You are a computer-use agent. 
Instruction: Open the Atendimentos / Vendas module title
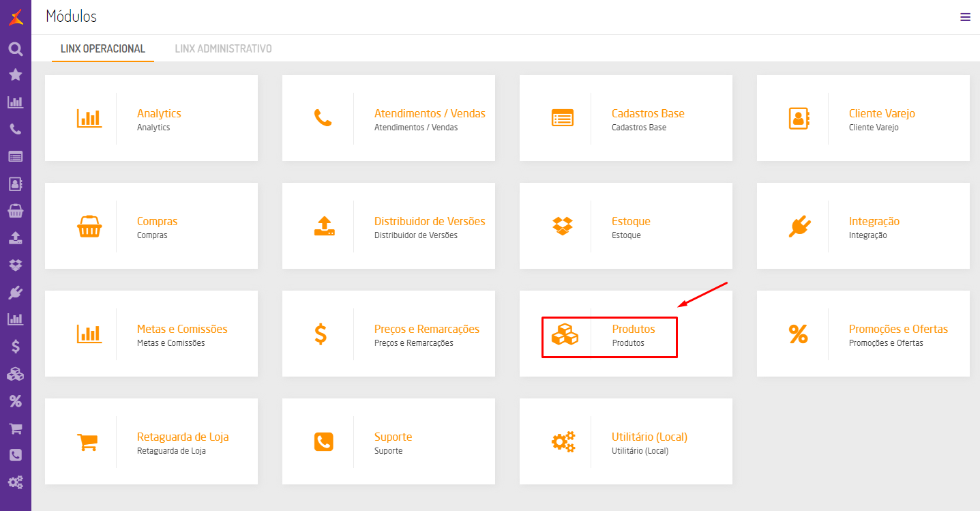(430, 113)
